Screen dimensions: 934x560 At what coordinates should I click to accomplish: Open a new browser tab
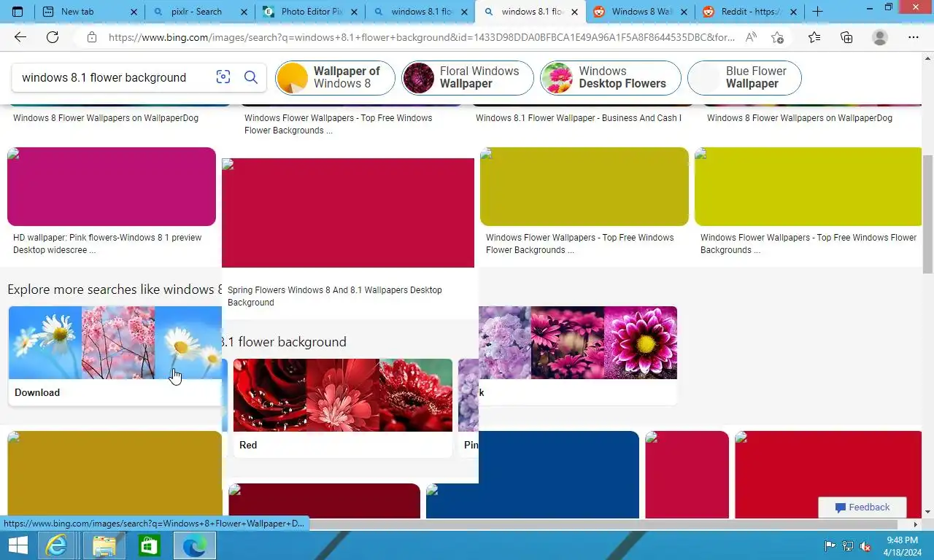click(x=818, y=12)
